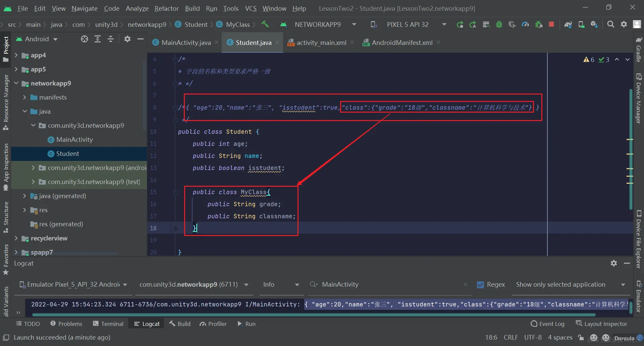Click the user account avatar icon
The height and width of the screenshot is (346, 644).
click(x=637, y=24)
